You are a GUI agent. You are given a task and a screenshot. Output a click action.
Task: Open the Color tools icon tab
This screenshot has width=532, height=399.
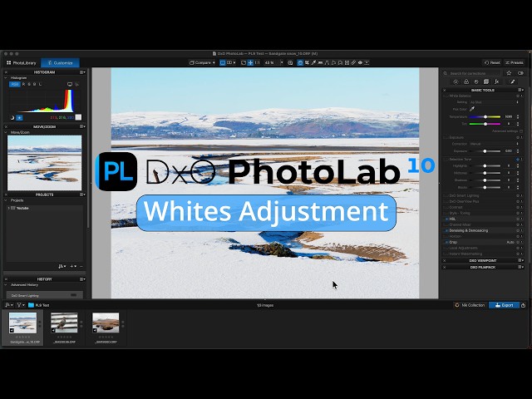[466, 81]
